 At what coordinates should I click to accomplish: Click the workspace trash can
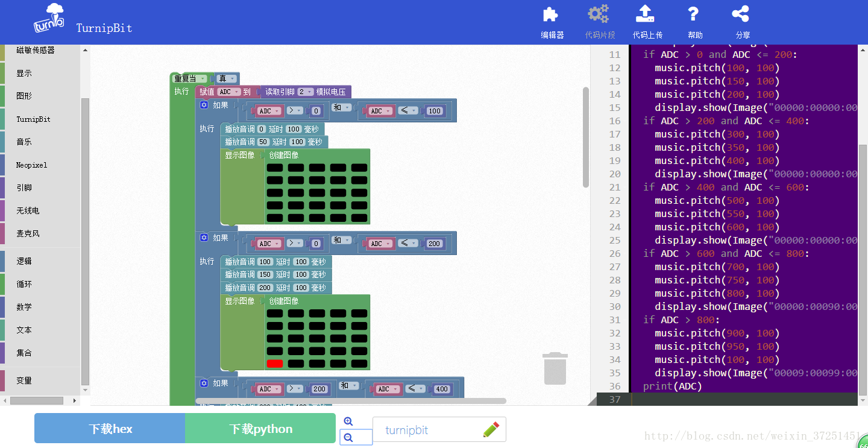pos(555,368)
